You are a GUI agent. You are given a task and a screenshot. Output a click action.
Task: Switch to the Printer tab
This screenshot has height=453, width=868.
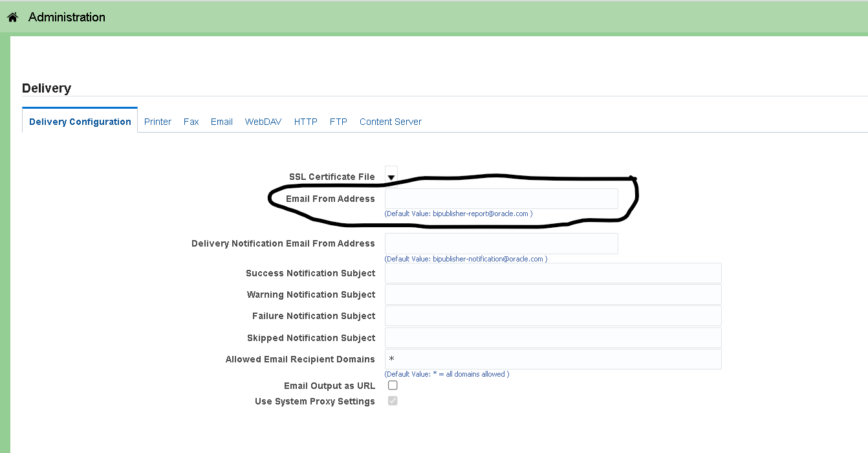[x=158, y=122]
